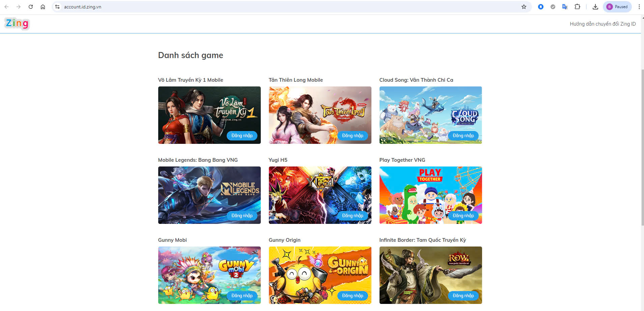Select the title Mobile Legends: Bang Bang VNG

[198, 160]
